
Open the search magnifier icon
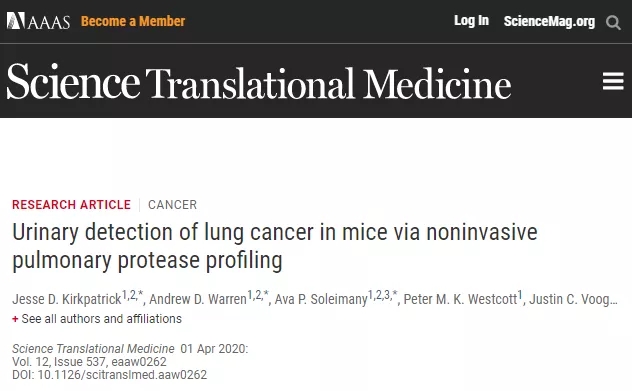[x=613, y=23]
